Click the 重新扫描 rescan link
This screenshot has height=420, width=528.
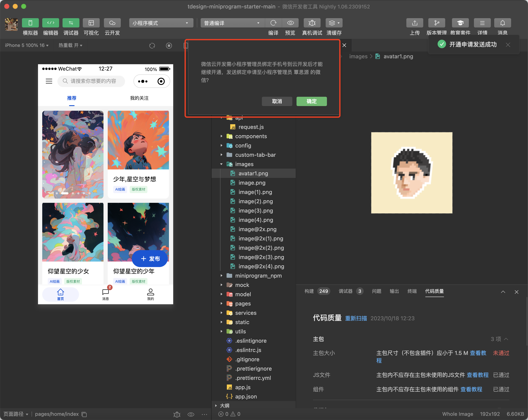tap(356, 318)
